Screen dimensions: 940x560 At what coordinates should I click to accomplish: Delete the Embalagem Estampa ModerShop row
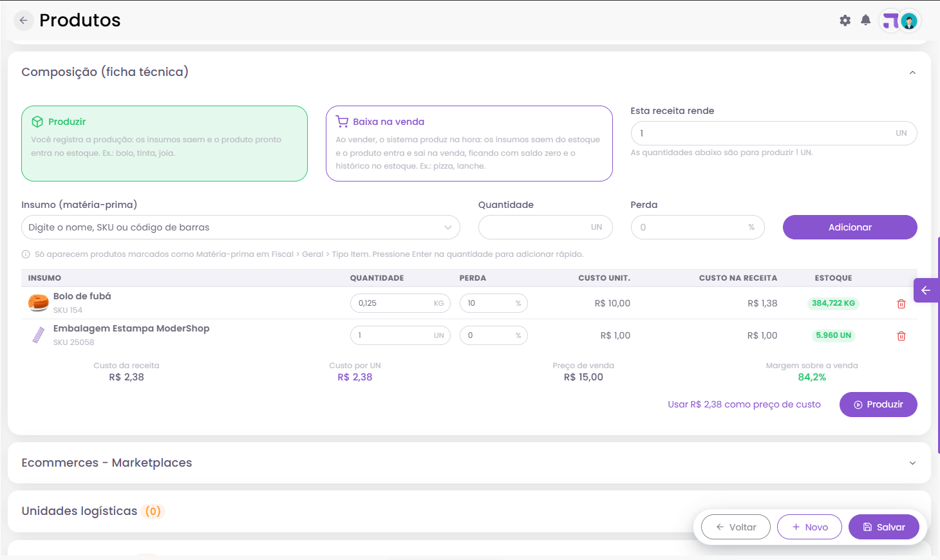(901, 336)
